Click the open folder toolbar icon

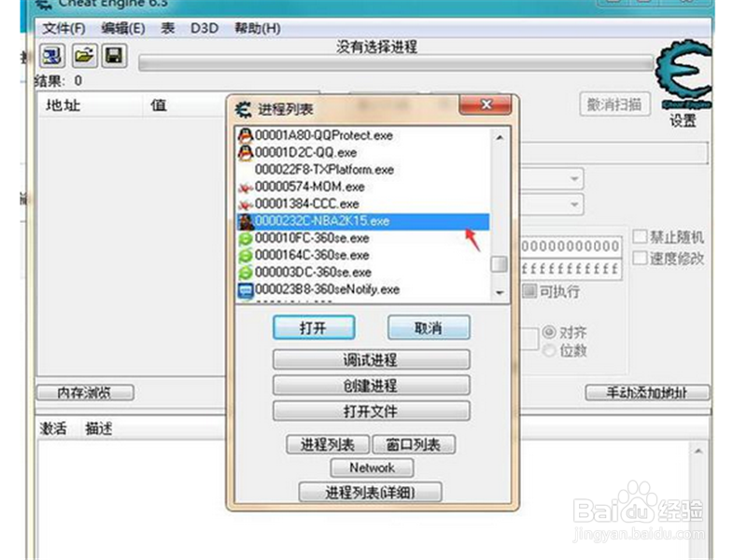coord(84,56)
